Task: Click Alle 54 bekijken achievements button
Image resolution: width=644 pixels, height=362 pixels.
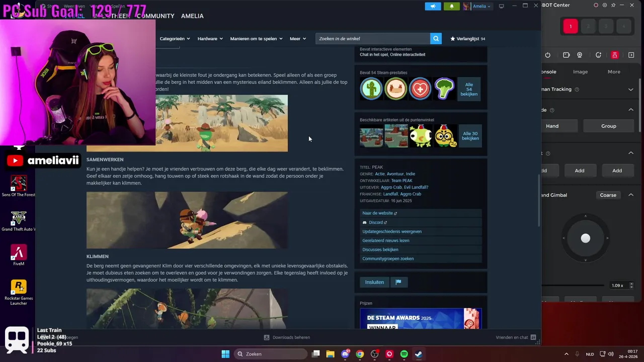Action: click(469, 89)
